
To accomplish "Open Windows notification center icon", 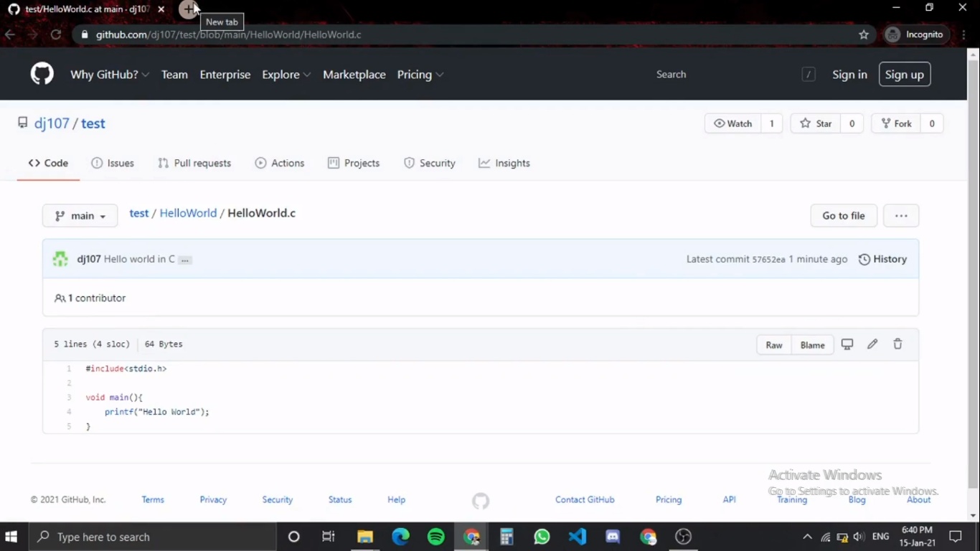I will click(956, 537).
